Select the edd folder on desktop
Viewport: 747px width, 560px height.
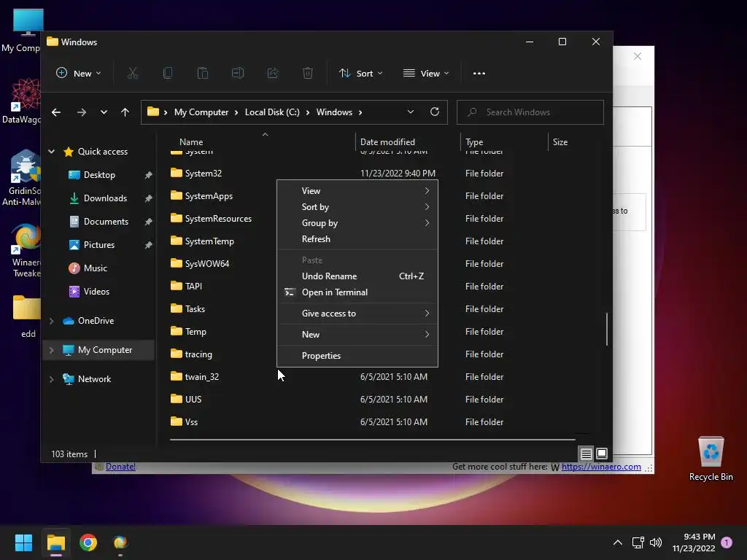click(x=28, y=316)
